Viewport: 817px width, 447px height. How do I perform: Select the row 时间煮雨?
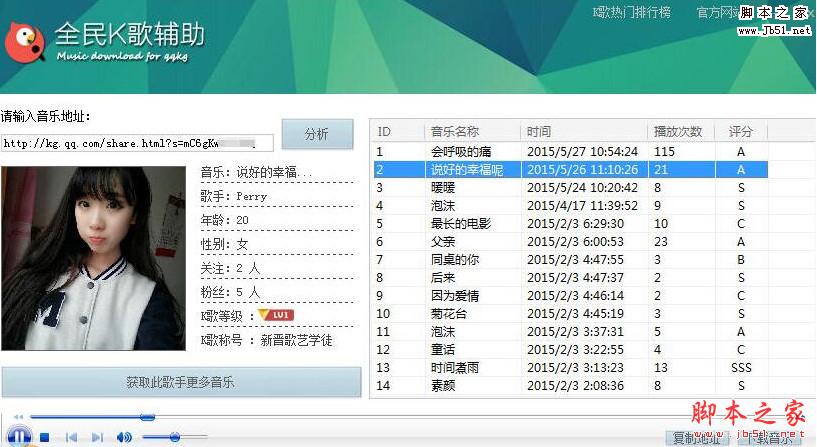click(571, 367)
